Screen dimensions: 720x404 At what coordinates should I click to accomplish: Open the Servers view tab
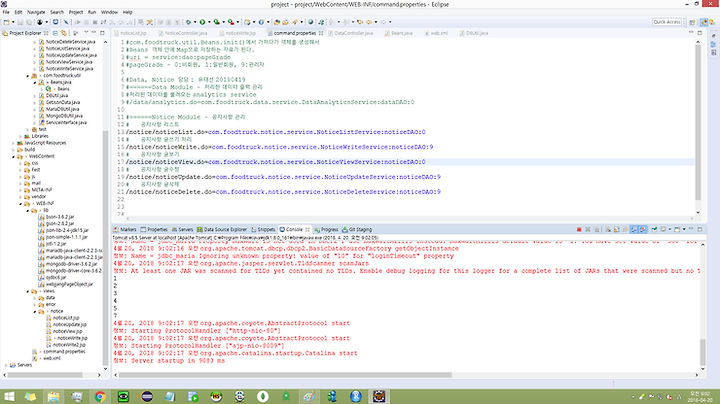[x=183, y=230]
